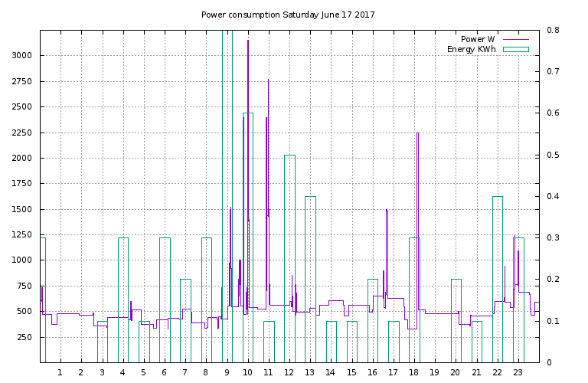Click the right axis label 0.4
The width and height of the screenshot is (588, 383).
point(553,196)
